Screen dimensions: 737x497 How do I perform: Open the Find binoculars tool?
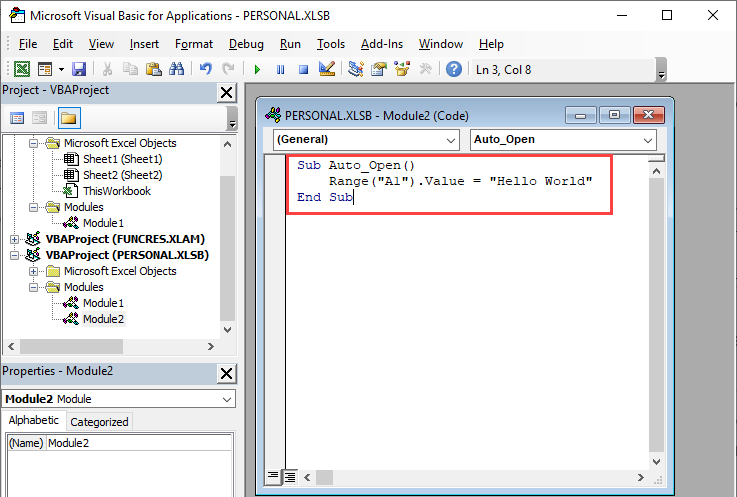176,69
